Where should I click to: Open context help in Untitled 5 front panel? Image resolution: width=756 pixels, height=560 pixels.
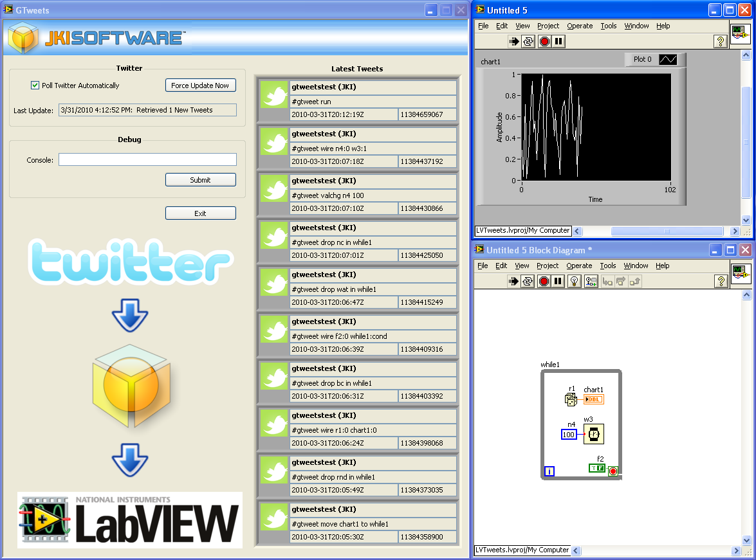click(721, 41)
